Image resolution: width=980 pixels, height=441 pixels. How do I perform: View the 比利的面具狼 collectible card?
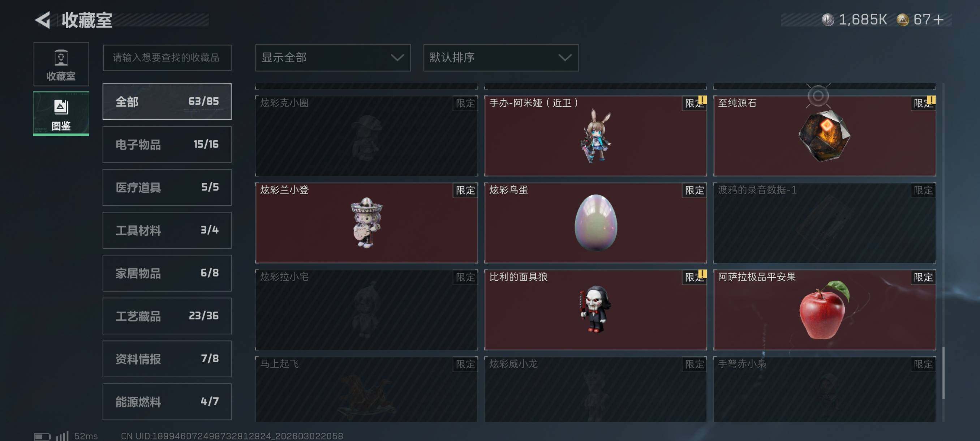pos(595,310)
